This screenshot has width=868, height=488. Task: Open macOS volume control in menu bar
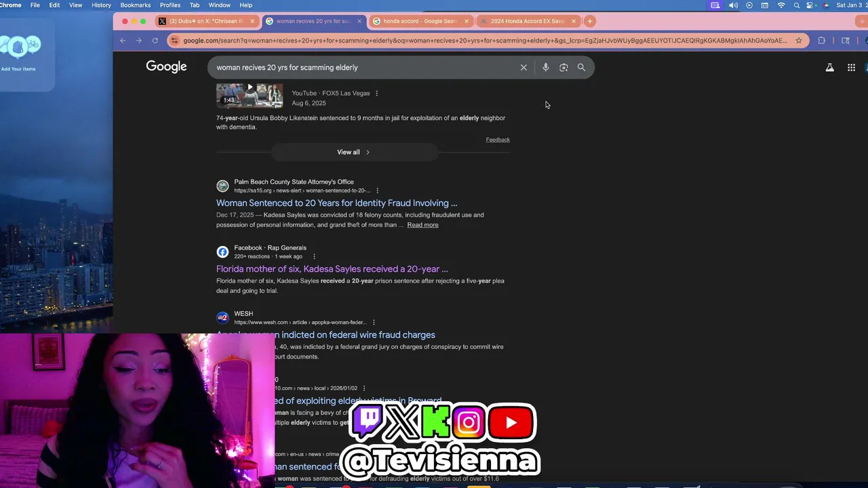(733, 5)
